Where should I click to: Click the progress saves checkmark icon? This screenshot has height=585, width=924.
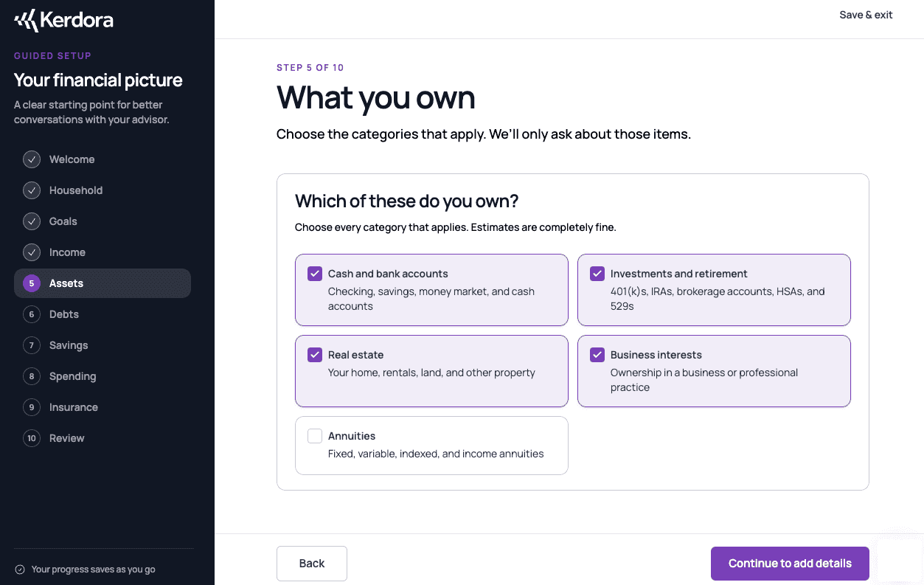click(20, 570)
